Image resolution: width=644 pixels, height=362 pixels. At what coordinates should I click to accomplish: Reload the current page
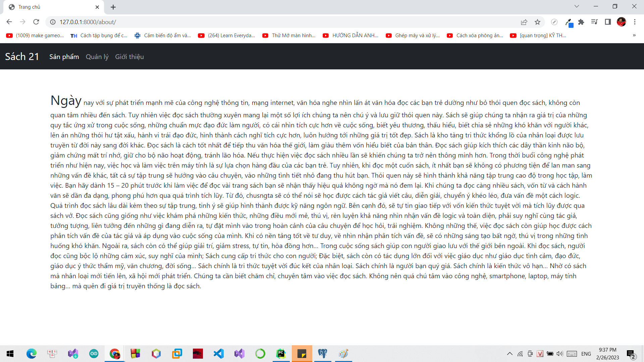(36, 22)
